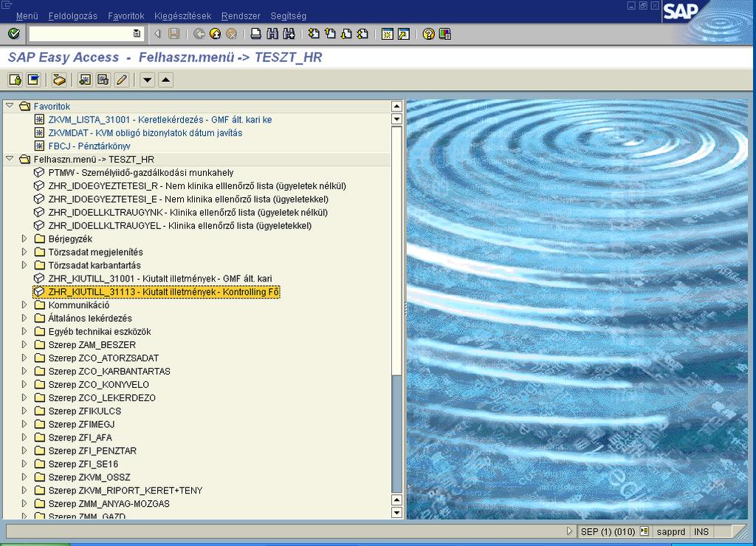756x546 pixels.
Task: Click the Move Favorites Down arrow
Action: coord(148,80)
